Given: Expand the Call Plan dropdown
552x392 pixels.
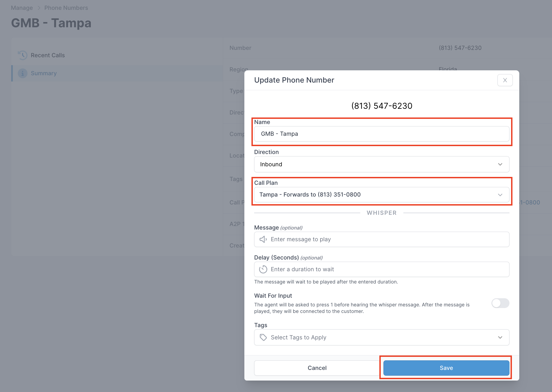Looking at the screenshot, I should click(x=382, y=195).
